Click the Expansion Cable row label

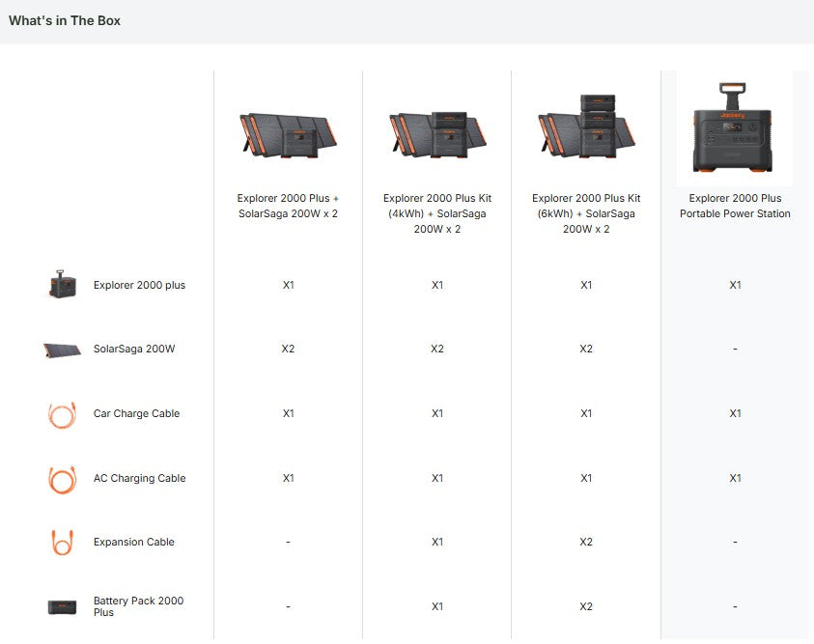pyautogui.click(x=133, y=542)
